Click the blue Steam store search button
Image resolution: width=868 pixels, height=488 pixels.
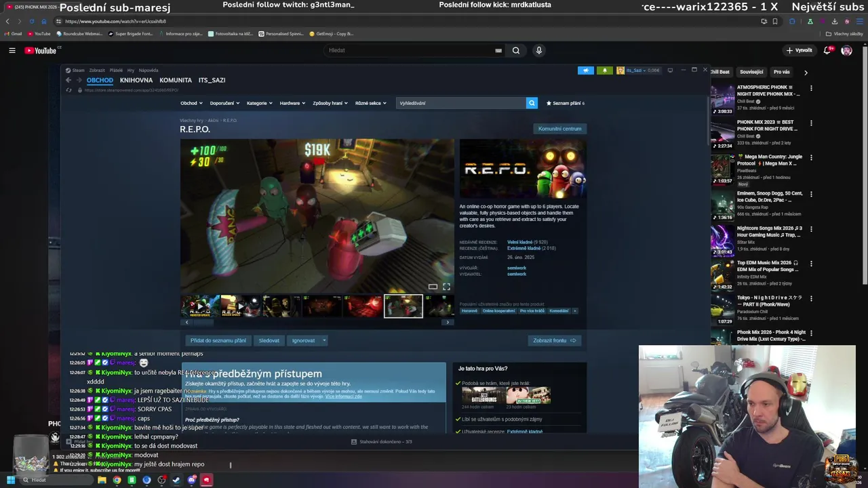(x=532, y=103)
